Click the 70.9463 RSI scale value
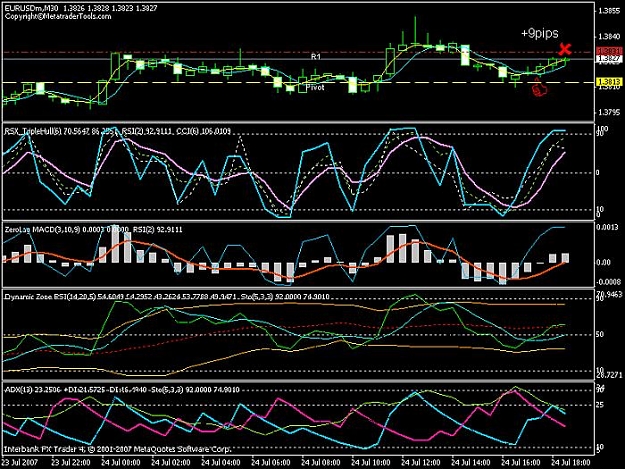Viewport: 625px width, 469px height. click(609, 294)
